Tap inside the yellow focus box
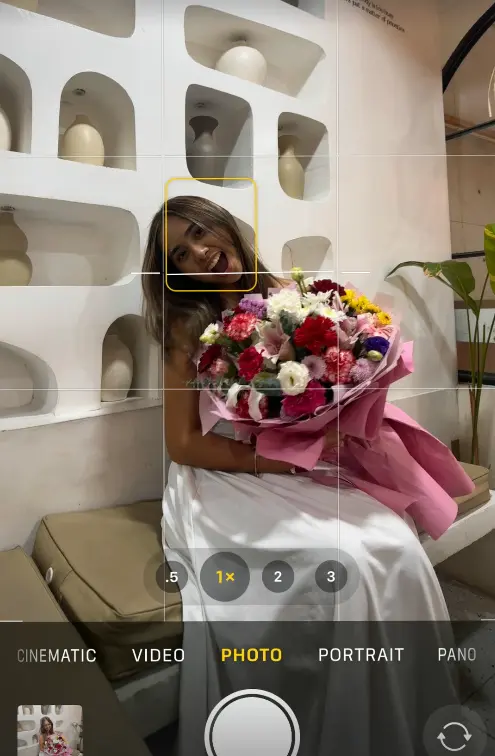Viewport: 495px width, 756px height. 211,234
